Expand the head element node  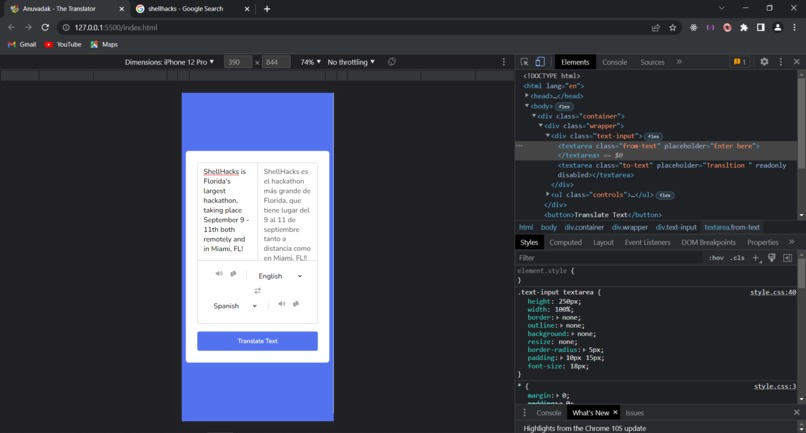(x=527, y=96)
